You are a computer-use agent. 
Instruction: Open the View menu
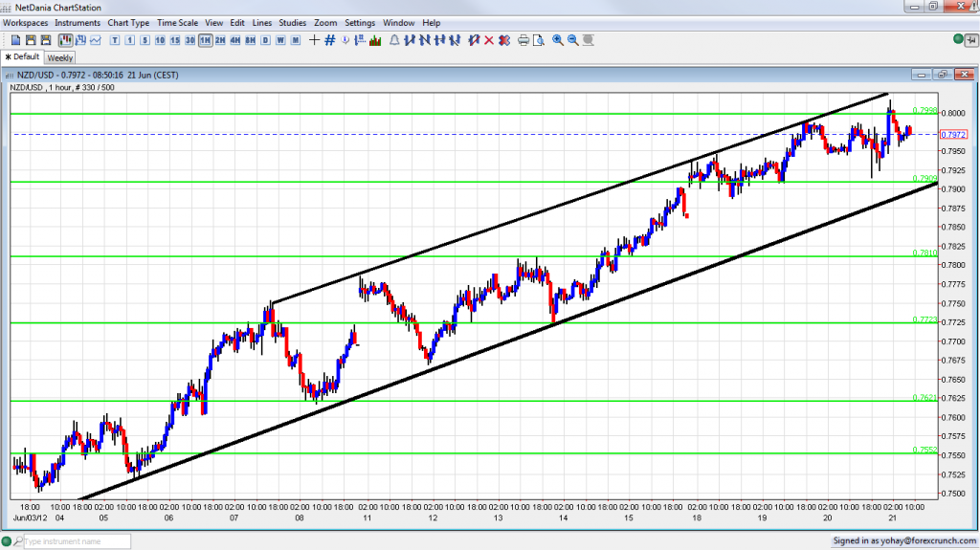pos(213,23)
